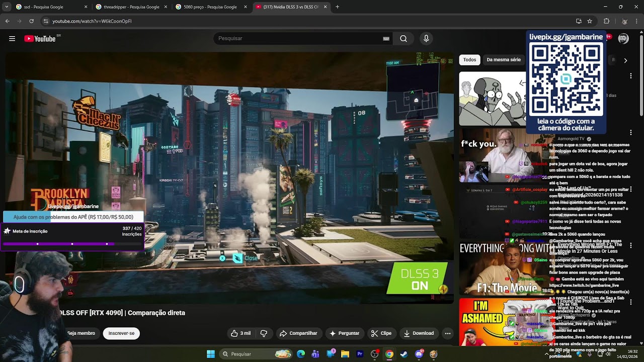The image size is (644, 362).
Task: Open options menu for the Last of Us video
Action: 631,189
